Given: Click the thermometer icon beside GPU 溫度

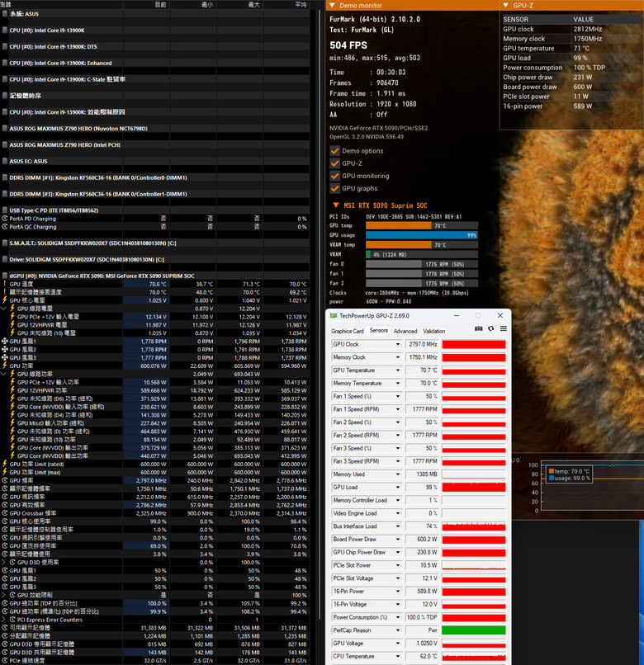Looking at the screenshot, I should [x=5, y=284].
